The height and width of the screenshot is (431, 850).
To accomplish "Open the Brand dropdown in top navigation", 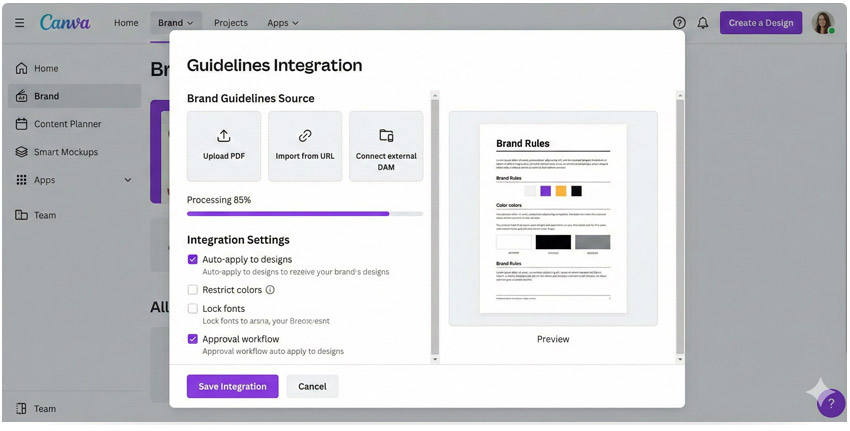I will coord(176,23).
